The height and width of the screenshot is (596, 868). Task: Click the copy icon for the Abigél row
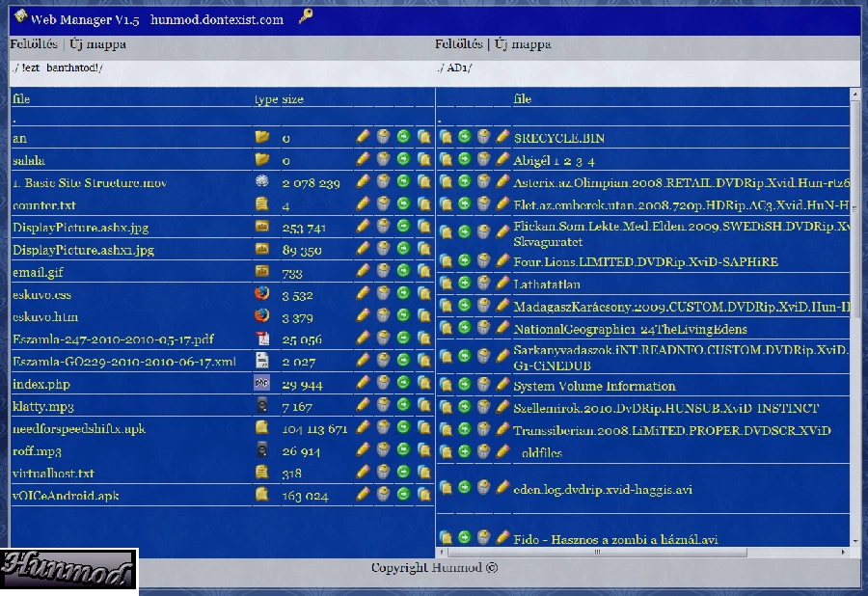[x=446, y=160]
